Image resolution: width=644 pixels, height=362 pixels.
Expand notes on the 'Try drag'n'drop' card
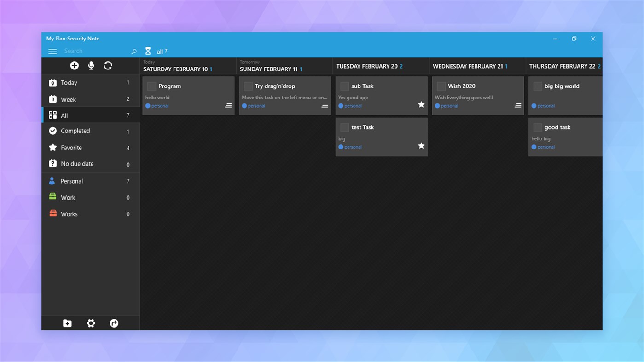tap(325, 105)
